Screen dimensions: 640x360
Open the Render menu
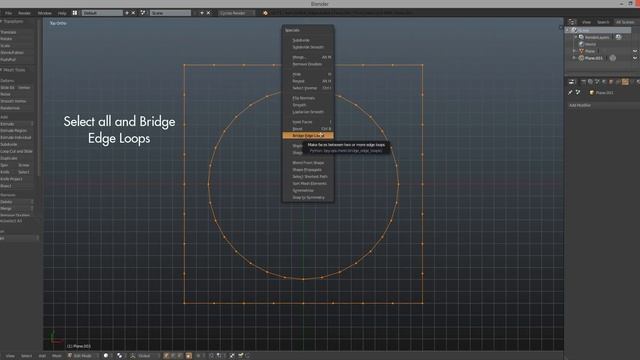[x=24, y=13]
